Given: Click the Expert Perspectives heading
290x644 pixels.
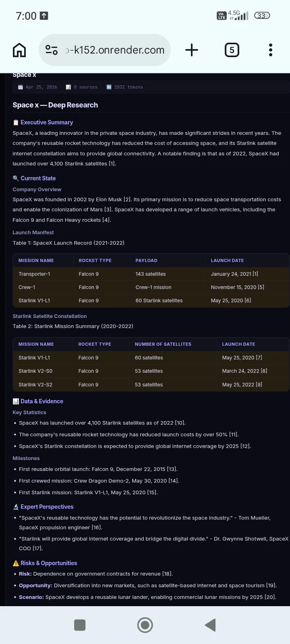Looking at the screenshot, I should coord(47,507).
